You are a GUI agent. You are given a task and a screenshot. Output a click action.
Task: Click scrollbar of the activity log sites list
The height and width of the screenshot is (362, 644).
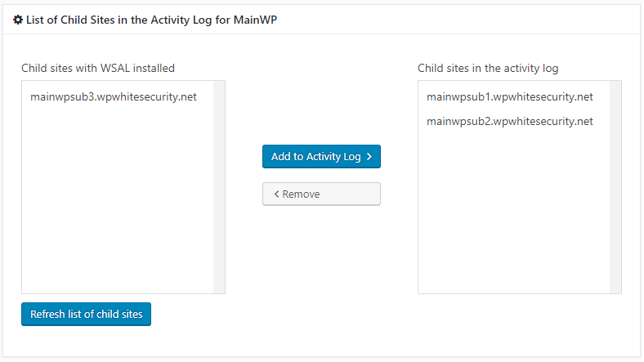(x=615, y=186)
